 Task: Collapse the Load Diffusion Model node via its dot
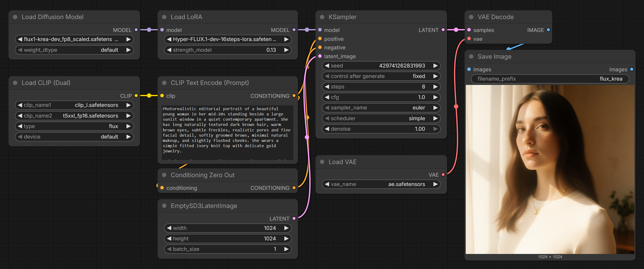pos(15,17)
